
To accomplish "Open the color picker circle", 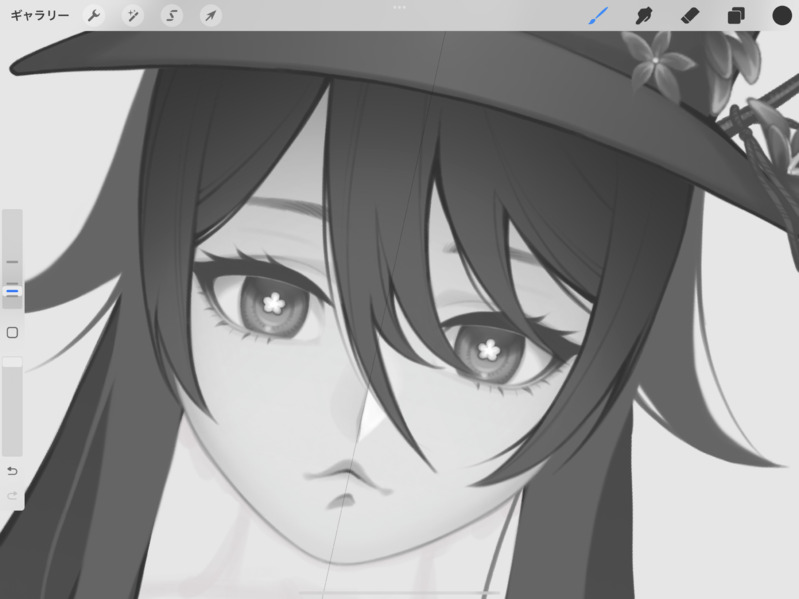I will pos(782,15).
